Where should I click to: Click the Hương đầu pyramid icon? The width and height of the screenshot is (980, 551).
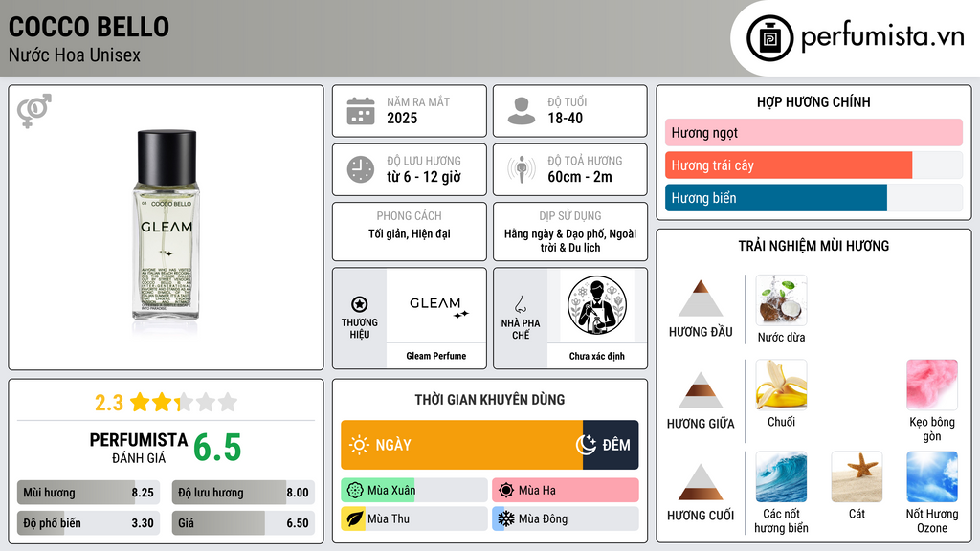[x=701, y=298]
